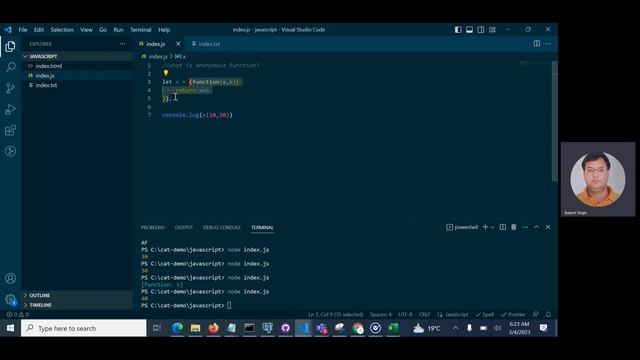Open Customize Layout button

[492, 29]
